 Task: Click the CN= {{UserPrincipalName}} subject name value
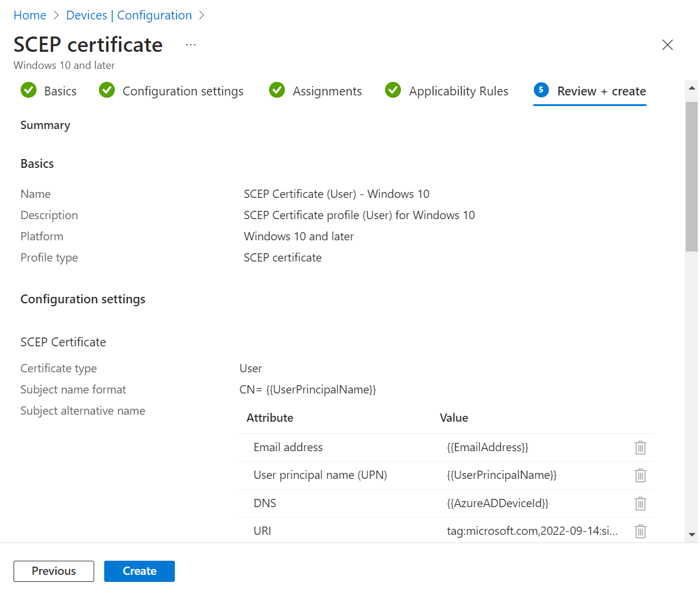[307, 389]
